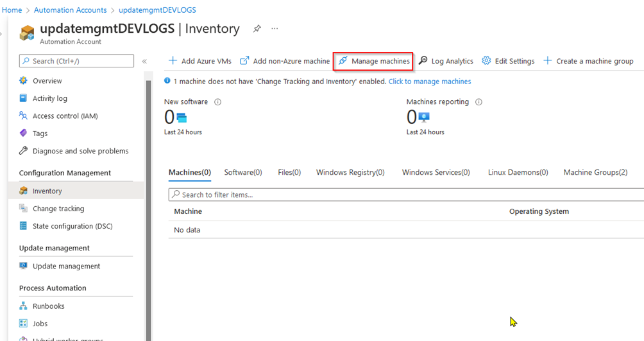
Task: Open Log Analytics via its text label
Action: (452, 61)
